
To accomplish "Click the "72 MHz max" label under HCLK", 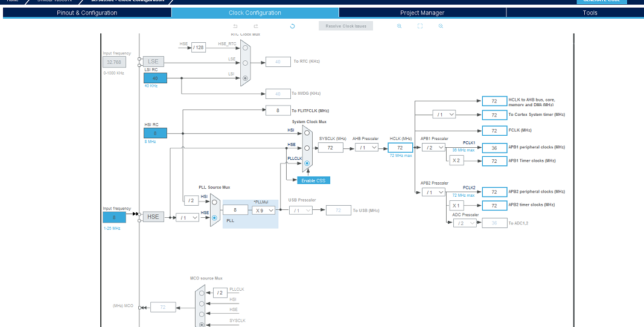I will [x=400, y=156].
